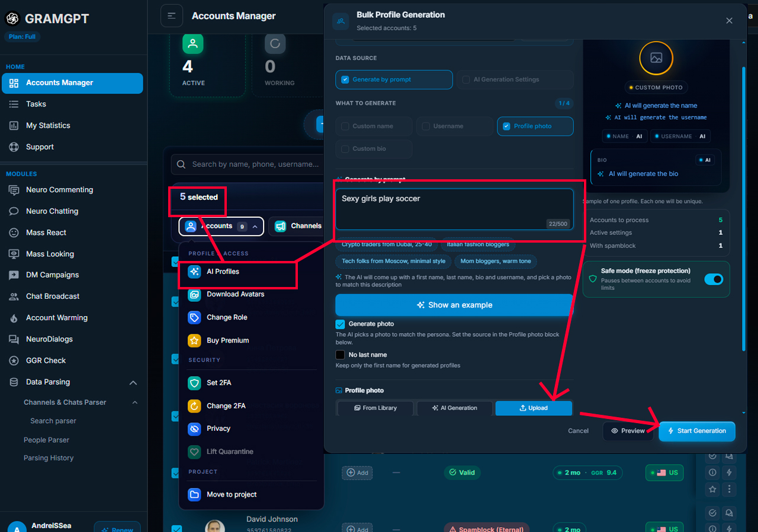Open the hamburger menu beside Accounts Manager
Screen dimensions: 758x532
pos(172,16)
